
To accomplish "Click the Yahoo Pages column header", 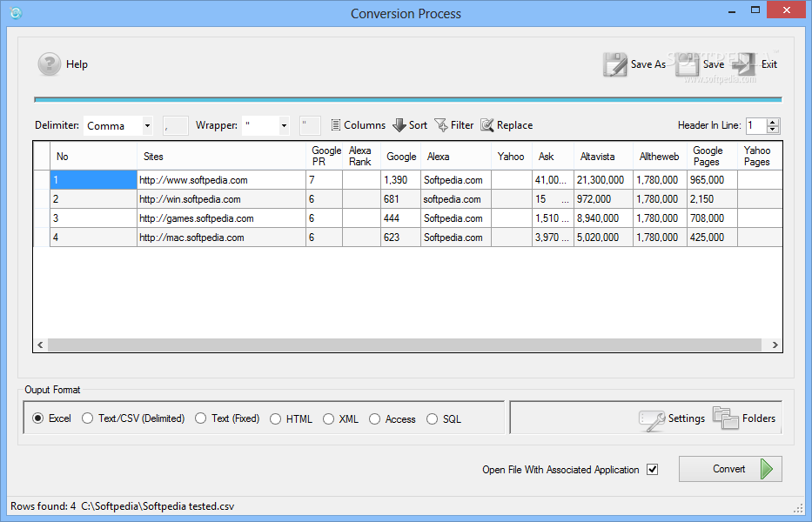I will (x=759, y=157).
